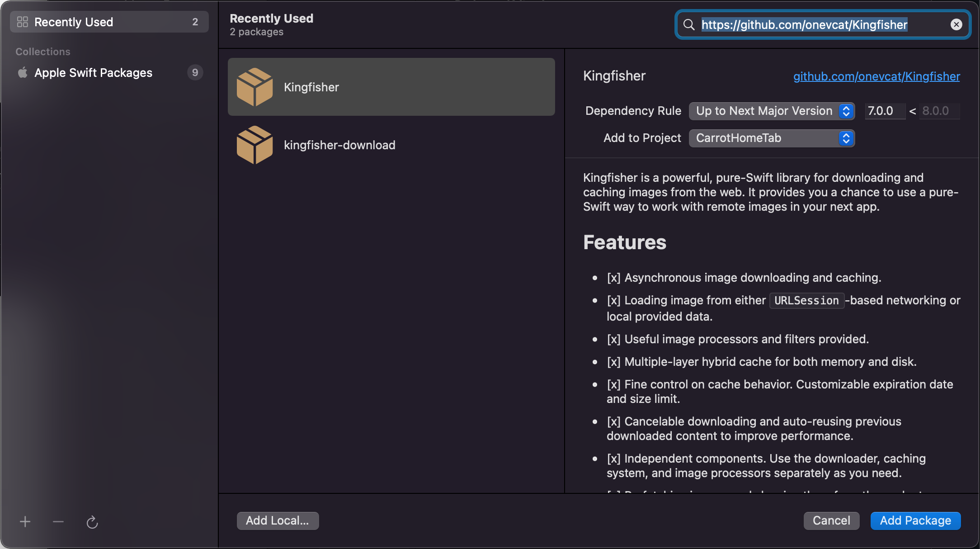This screenshot has height=549, width=980.
Task: Click the Add Package button
Action: 915,521
